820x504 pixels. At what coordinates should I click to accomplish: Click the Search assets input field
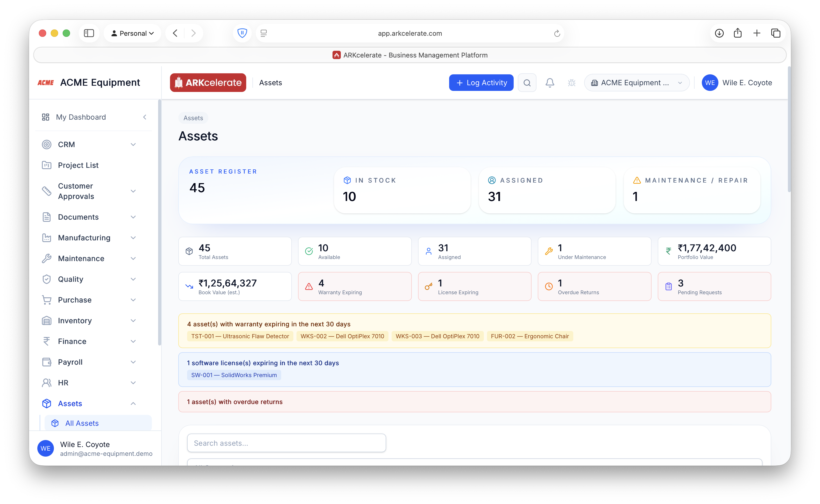(286, 443)
